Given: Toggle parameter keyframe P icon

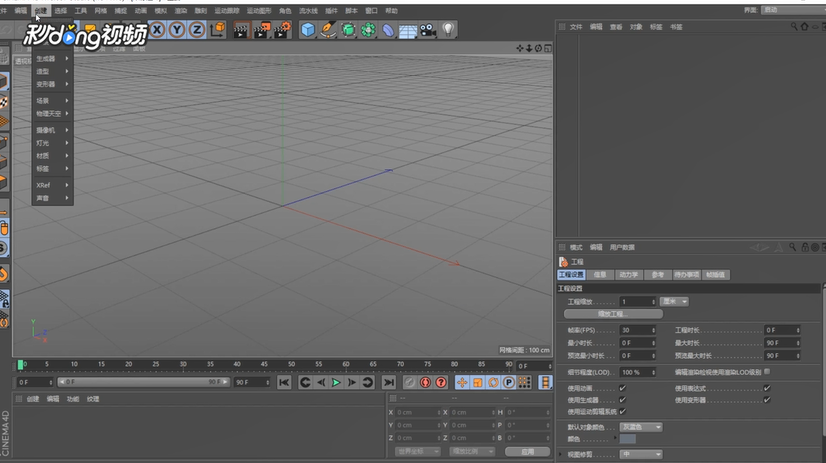Looking at the screenshot, I should coord(508,382).
